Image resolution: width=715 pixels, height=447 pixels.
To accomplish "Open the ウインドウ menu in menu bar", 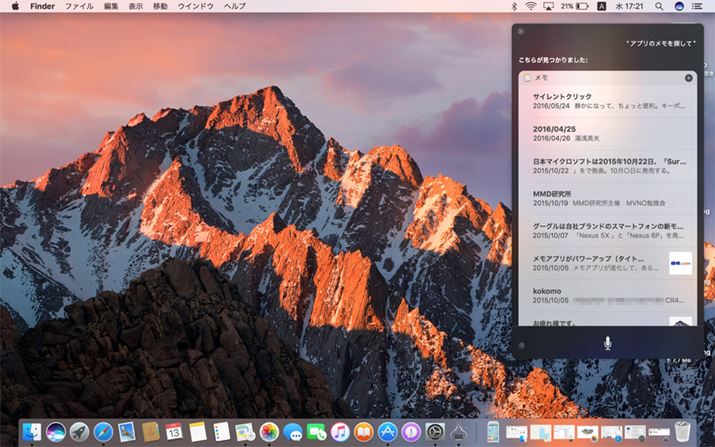I will (x=195, y=6).
